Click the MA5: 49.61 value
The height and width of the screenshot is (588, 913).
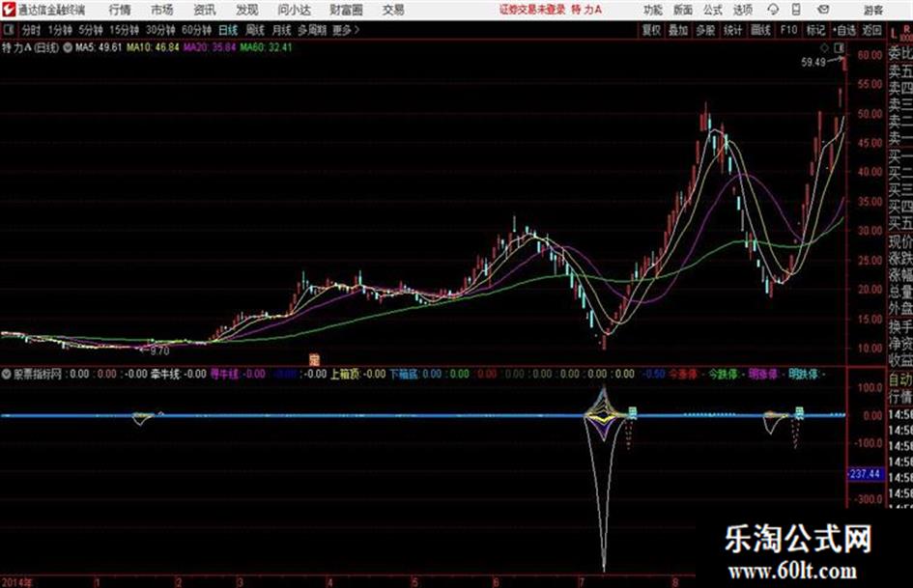click(99, 47)
